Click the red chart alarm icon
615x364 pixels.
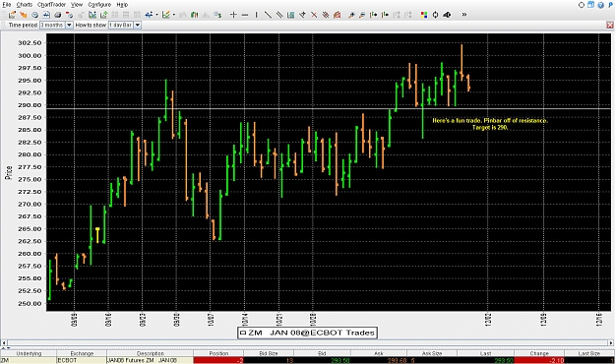[337, 15]
